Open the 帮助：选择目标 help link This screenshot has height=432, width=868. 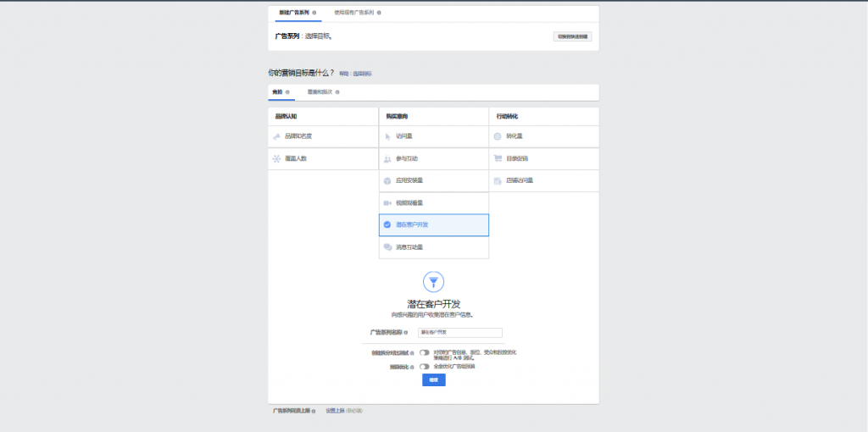pos(355,74)
